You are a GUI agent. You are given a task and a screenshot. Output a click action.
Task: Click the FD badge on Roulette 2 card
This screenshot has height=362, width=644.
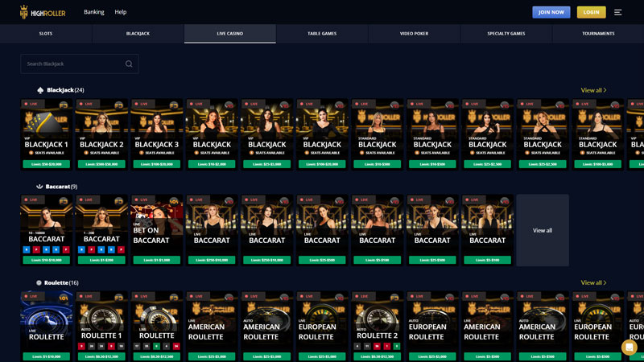394,298
